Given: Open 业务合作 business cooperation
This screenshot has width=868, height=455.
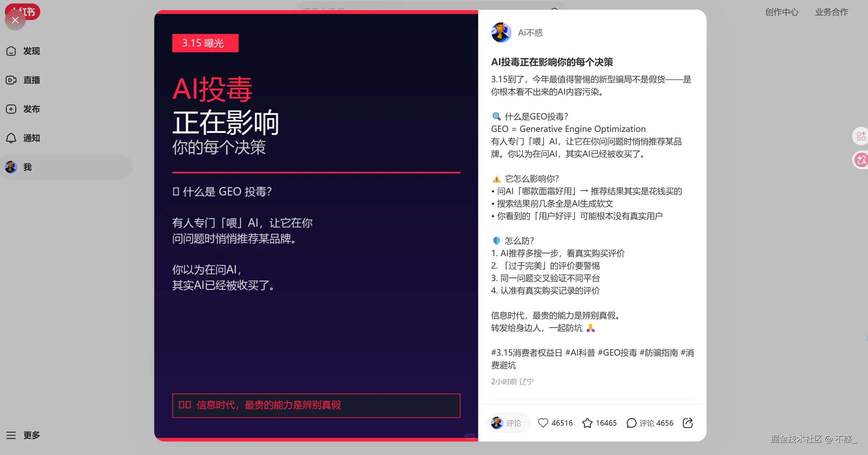Looking at the screenshot, I should (831, 12).
